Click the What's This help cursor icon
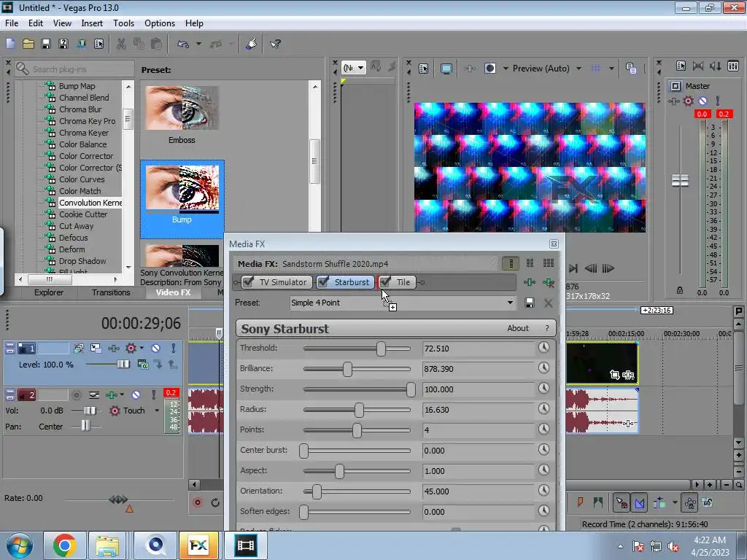The width and height of the screenshot is (747, 560). click(275, 44)
